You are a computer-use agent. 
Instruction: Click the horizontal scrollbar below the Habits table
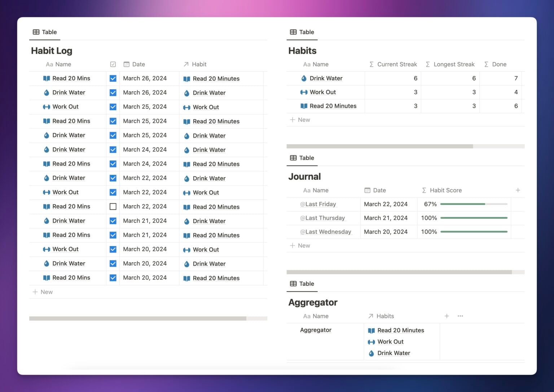[379, 146]
